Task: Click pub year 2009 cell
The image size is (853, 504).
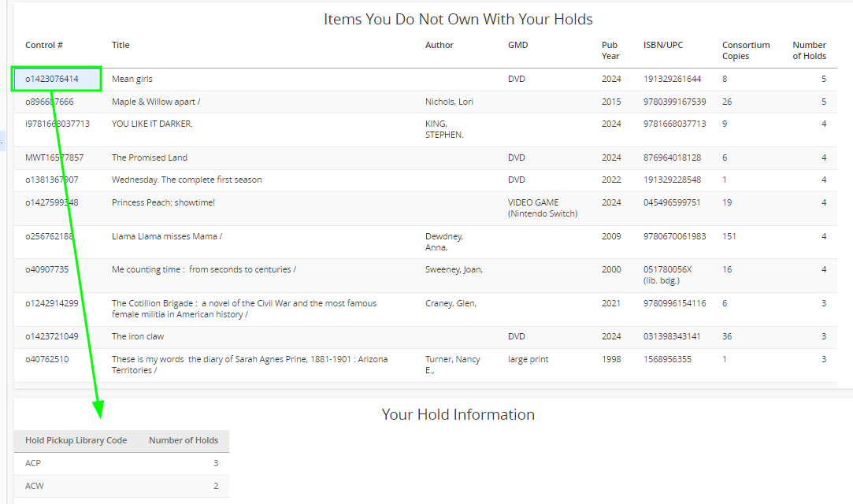Action: coord(611,236)
